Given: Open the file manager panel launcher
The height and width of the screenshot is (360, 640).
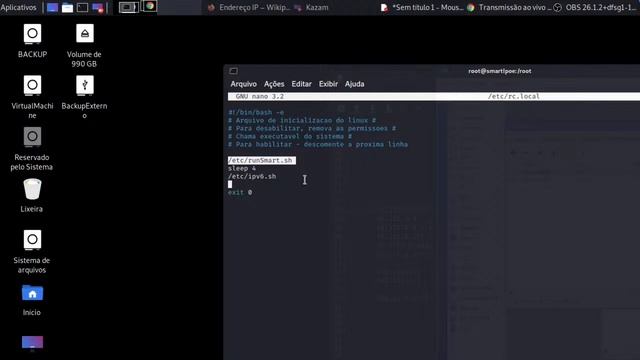Looking at the screenshot, I should coord(67,7).
